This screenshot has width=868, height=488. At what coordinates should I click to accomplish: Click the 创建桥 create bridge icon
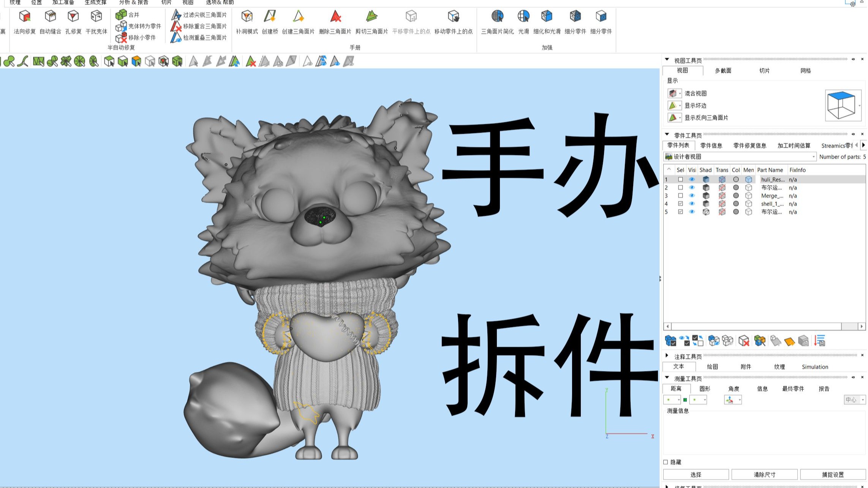click(270, 17)
